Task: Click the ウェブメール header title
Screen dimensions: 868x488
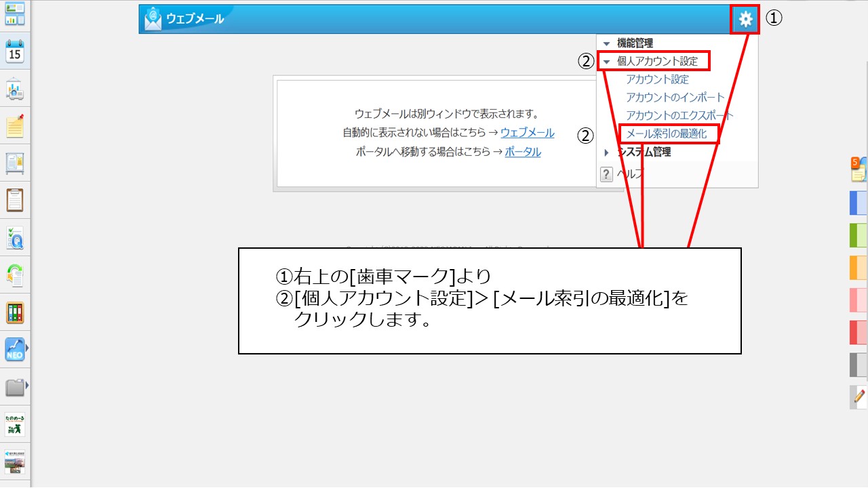Action: (x=195, y=19)
